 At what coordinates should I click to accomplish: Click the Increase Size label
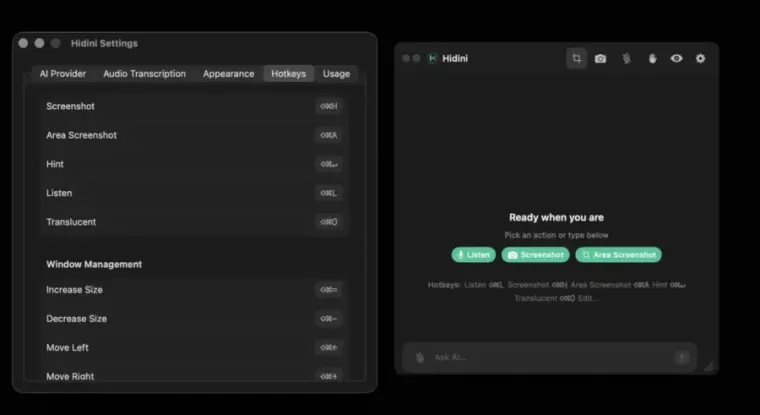tap(74, 290)
